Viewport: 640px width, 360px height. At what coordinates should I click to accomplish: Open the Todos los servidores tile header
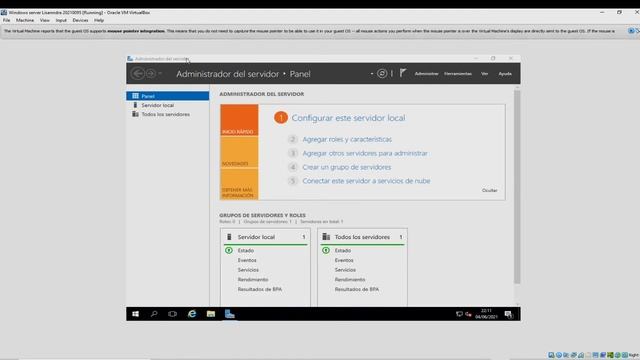(362, 237)
